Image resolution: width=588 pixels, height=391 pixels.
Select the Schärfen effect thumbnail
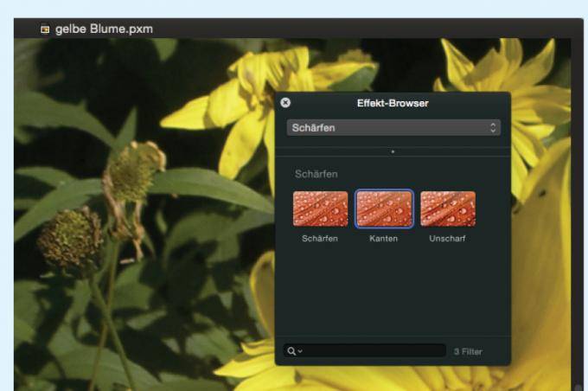tap(320, 208)
